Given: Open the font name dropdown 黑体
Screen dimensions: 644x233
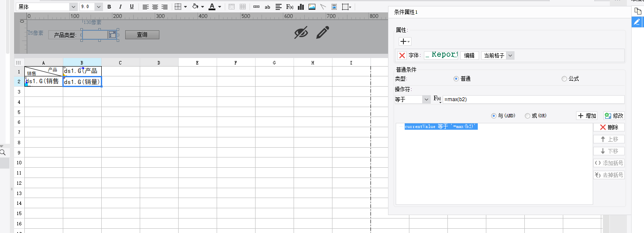Looking at the screenshot, I should tap(73, 7).
